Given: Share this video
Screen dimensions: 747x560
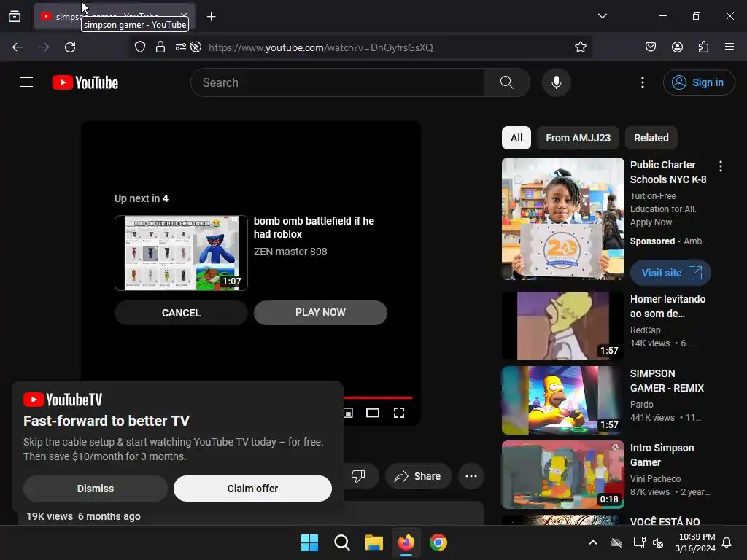Looking at the screenshot, I should click(418, 475).
